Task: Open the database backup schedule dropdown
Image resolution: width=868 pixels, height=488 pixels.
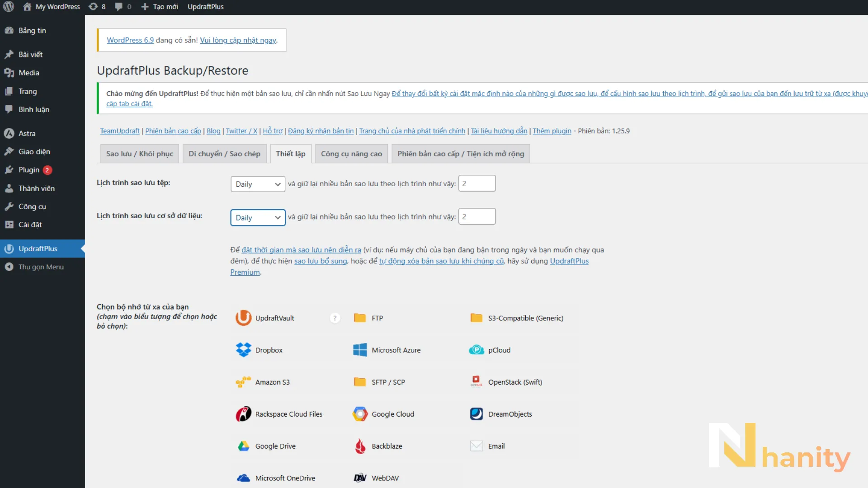Action: [258, 217]
